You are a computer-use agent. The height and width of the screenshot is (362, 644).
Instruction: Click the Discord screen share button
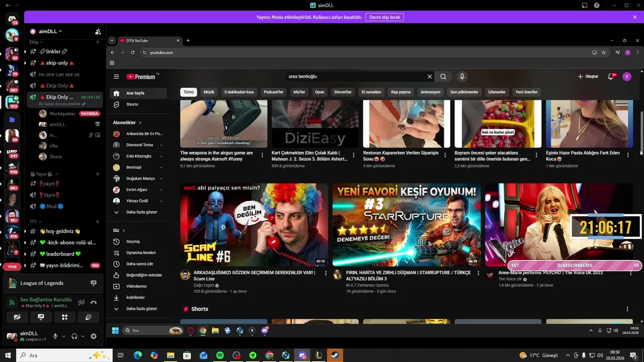pos(41,317)
